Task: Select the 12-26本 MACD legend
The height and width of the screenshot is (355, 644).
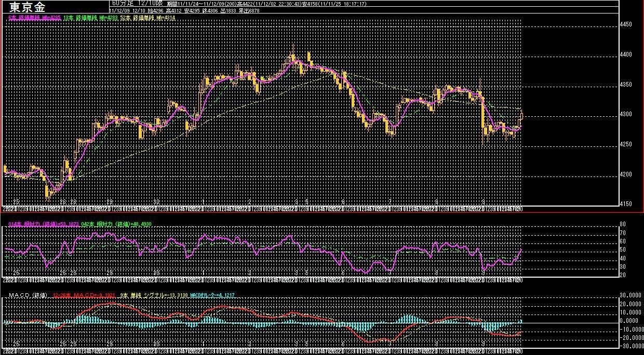Action: [x=84, y=295]
